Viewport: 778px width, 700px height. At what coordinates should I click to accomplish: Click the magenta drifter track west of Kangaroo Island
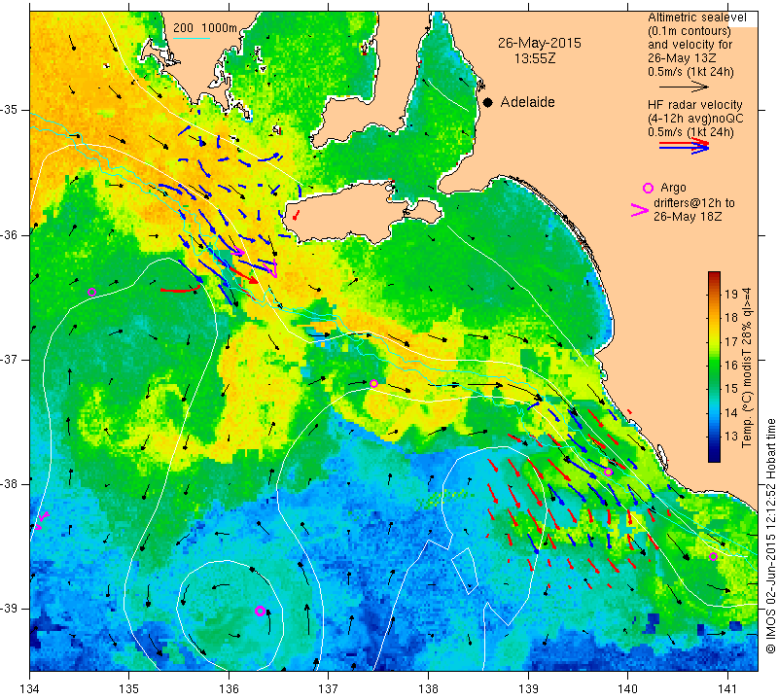(x=271, y=268)
